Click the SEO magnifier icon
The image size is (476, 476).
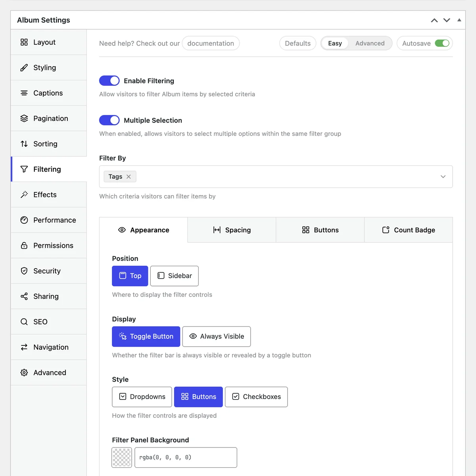pos(24,321)
